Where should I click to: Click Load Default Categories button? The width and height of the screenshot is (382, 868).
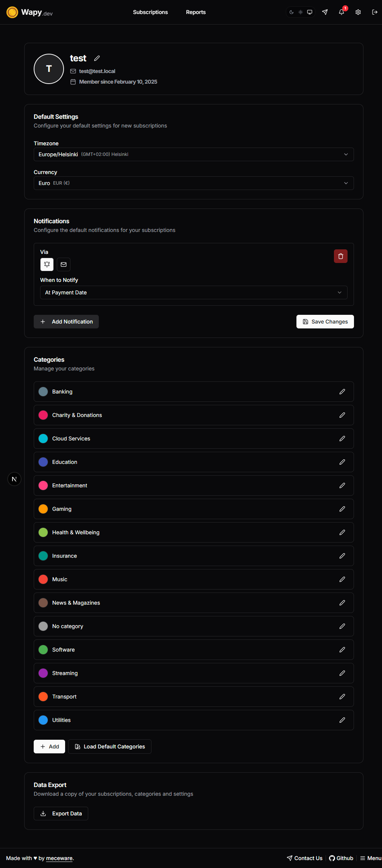[x=110, y=747]
